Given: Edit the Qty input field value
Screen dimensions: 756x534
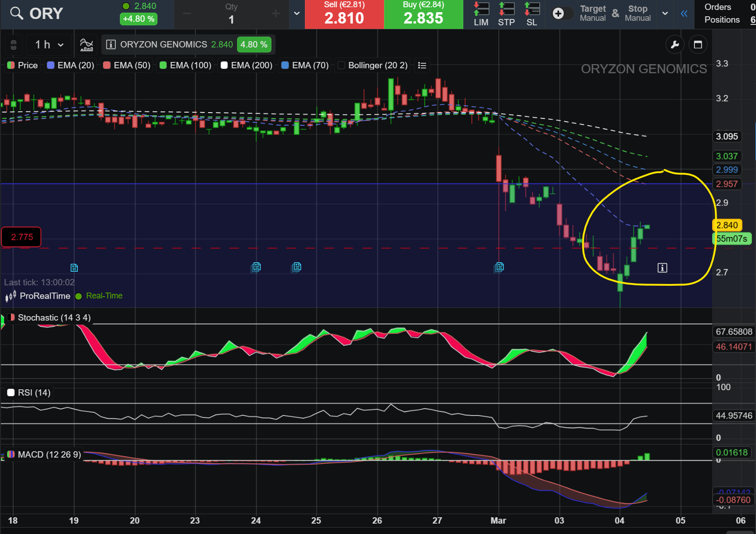Looking at the screenshot, I should coord(231,19).
